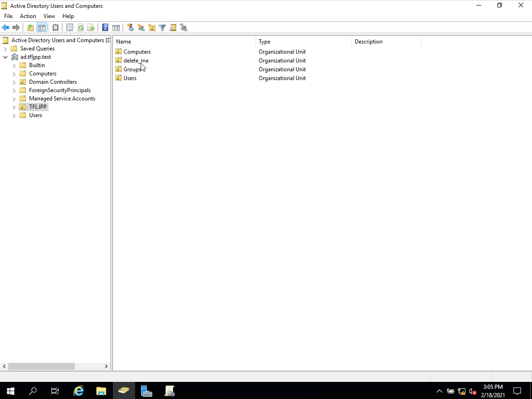Click the Back arrow in toolbar

pyautogui.click(x=6, y=28)
